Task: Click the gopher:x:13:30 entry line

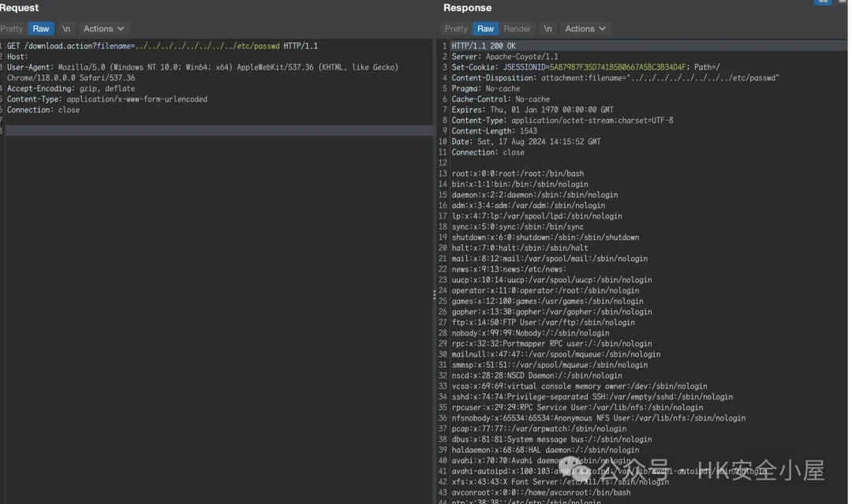Action: click(552, 312)
